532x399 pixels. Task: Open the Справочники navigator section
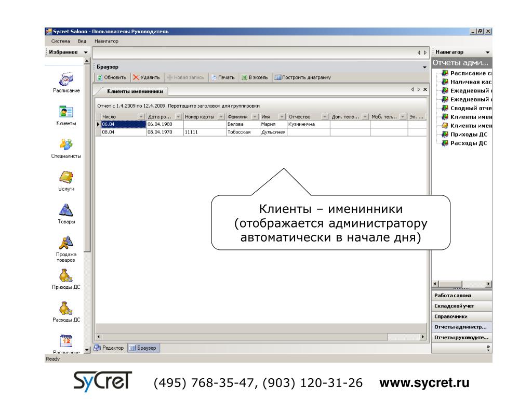pos(462,316)
